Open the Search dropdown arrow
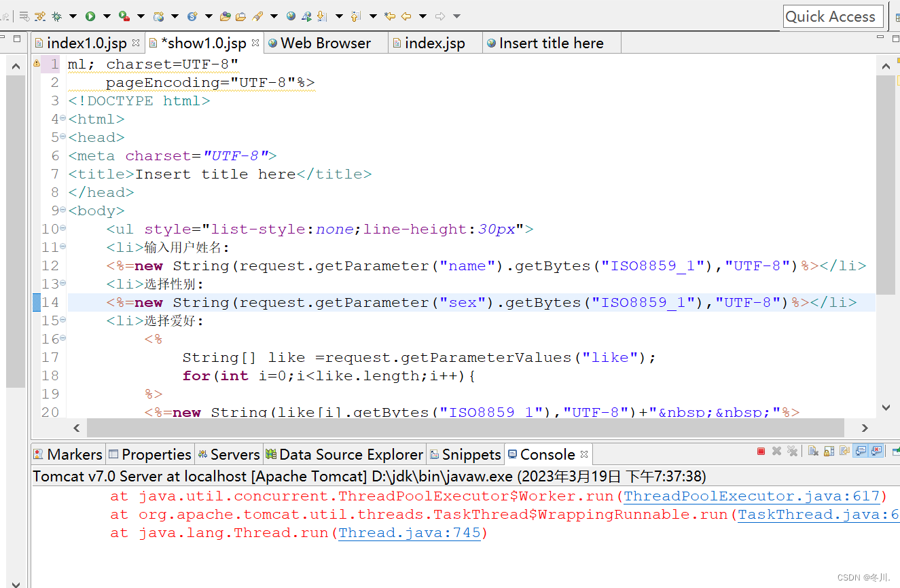 pyautogui.click(x=274, y=16)
